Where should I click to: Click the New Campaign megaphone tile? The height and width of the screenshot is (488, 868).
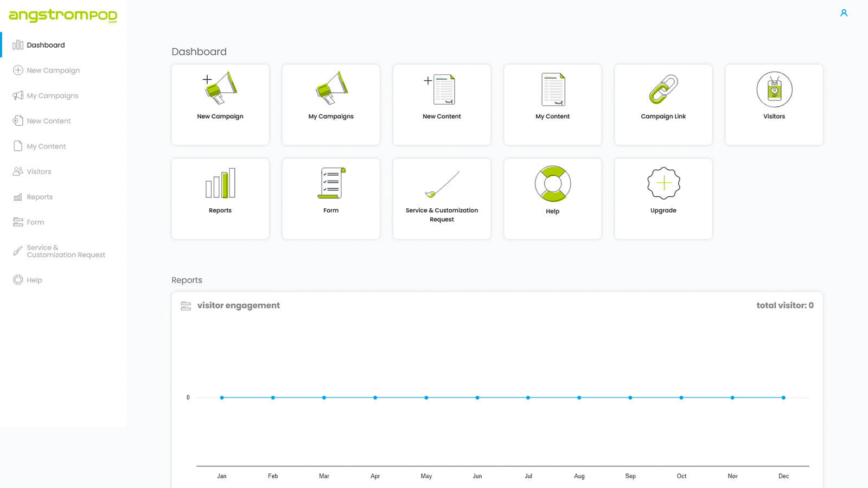[x=220, y=104]
